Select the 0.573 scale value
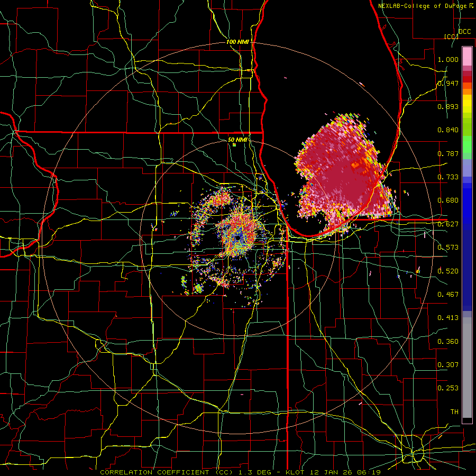 click(448, 248)
